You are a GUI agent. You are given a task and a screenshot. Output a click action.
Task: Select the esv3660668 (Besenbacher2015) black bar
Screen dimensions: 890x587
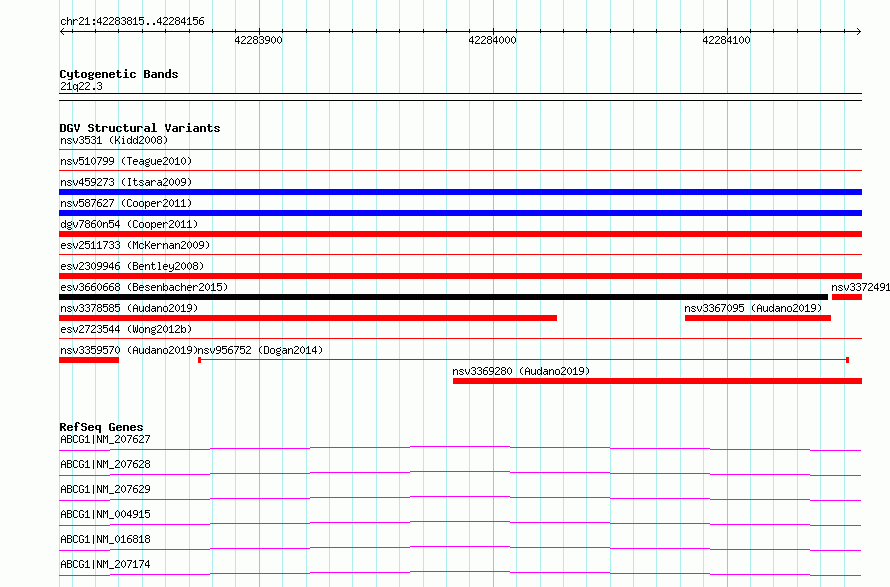point(443,297)
